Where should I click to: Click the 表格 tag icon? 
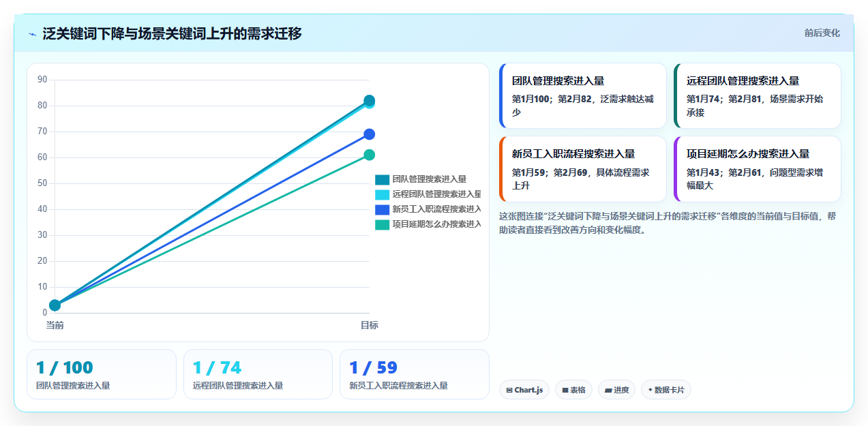tap(565, 390)
